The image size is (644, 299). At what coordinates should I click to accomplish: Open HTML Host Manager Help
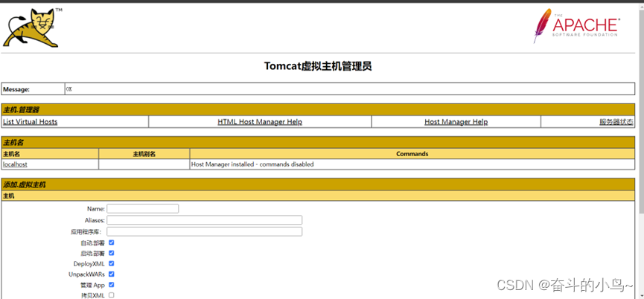[260, 122]
